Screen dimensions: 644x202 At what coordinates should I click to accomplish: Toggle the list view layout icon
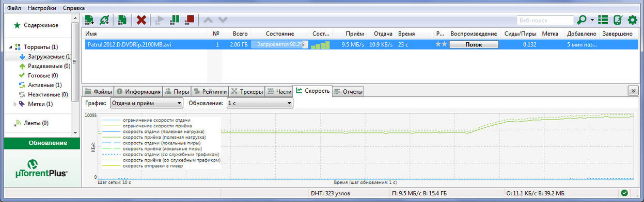click(603, 20)
